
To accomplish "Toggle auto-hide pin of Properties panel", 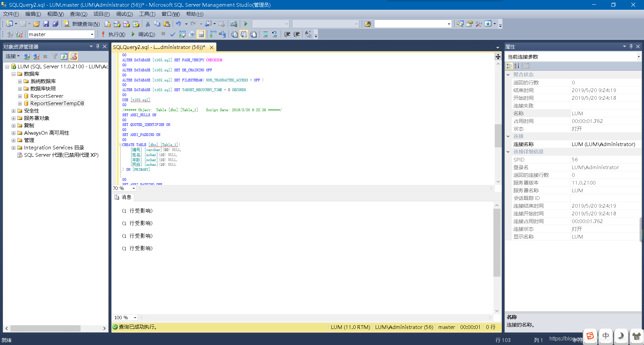I will click(631, 47).
